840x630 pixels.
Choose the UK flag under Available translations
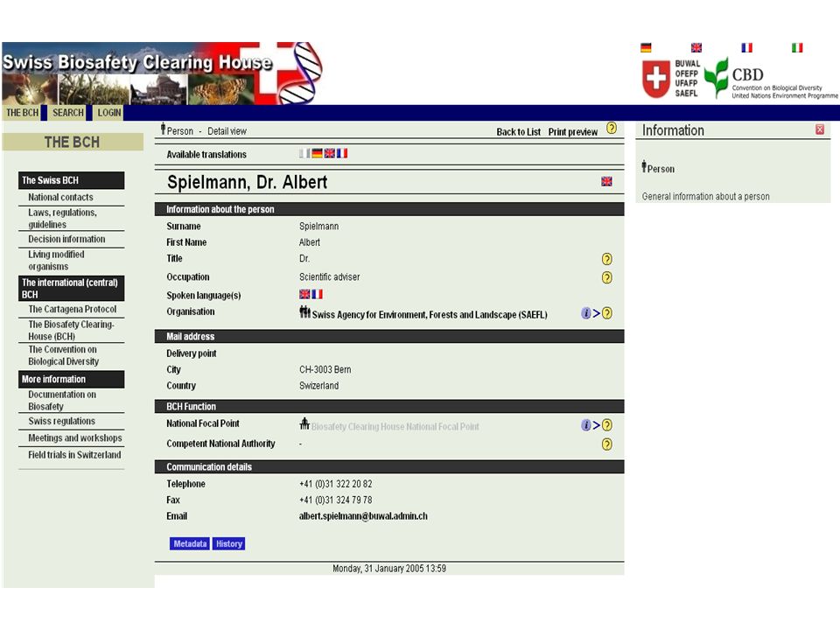[330, 153]
